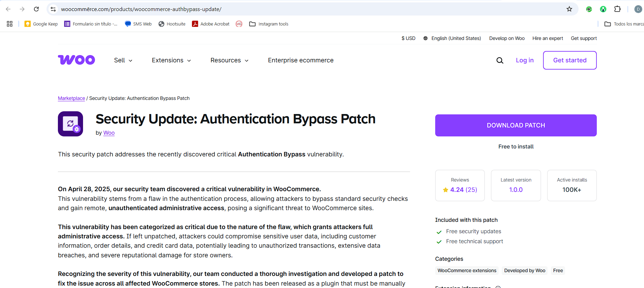This screenshot has width=644, height=288.
Task: Open the Instagram tools bookmark folder
Action: [x=269, y=24]
